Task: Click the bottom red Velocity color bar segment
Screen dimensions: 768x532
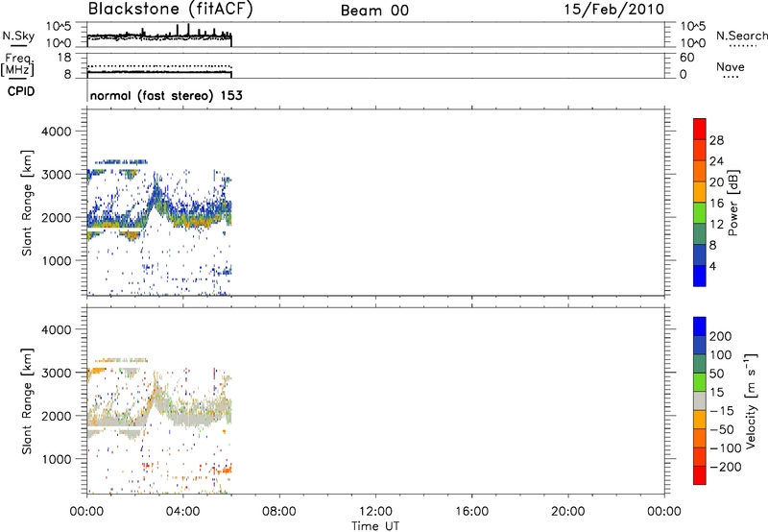Action: click(700, 475)
